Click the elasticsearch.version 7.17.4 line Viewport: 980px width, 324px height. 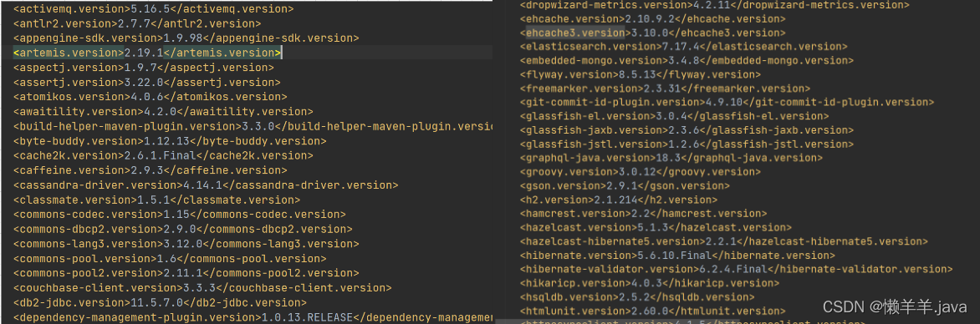point(684,46)
